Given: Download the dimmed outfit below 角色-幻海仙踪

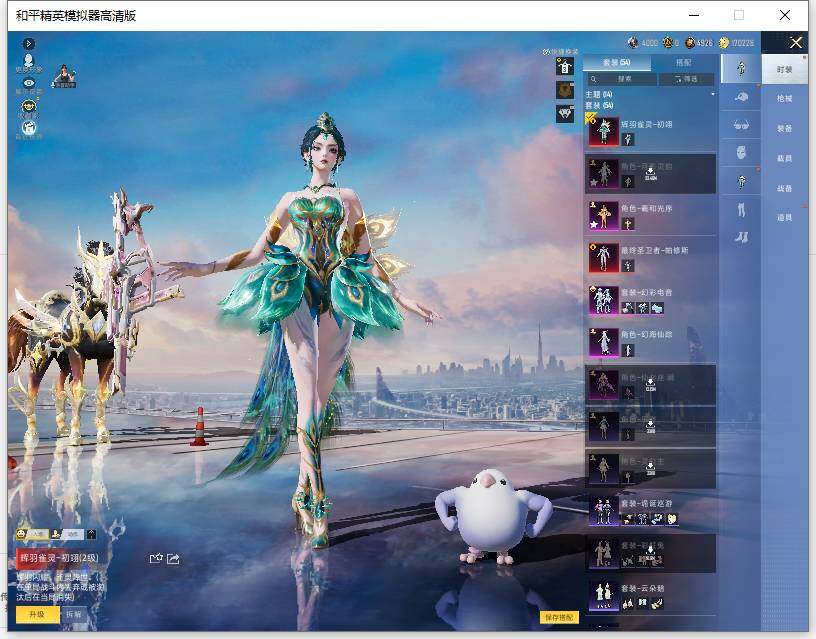Looking at the screenshot, I should pyautogui.click(x=651, y=385).
